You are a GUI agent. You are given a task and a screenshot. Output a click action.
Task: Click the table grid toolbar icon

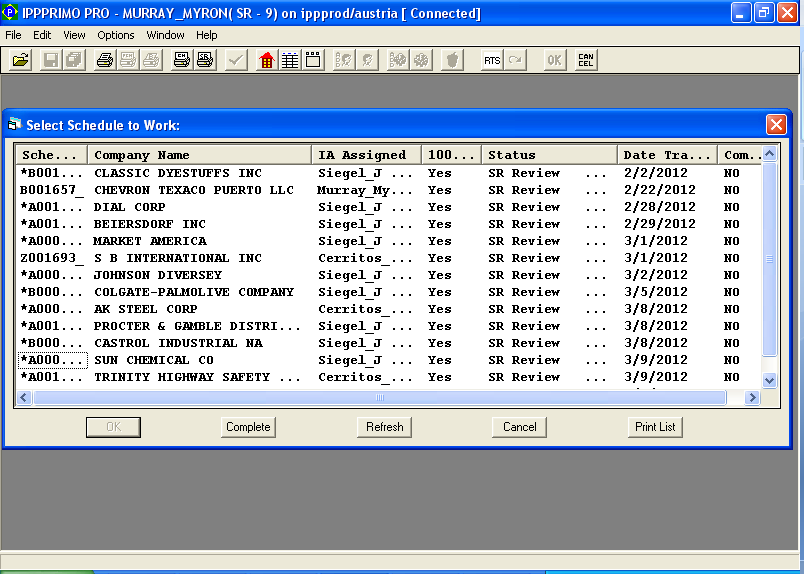pos(290,60)
